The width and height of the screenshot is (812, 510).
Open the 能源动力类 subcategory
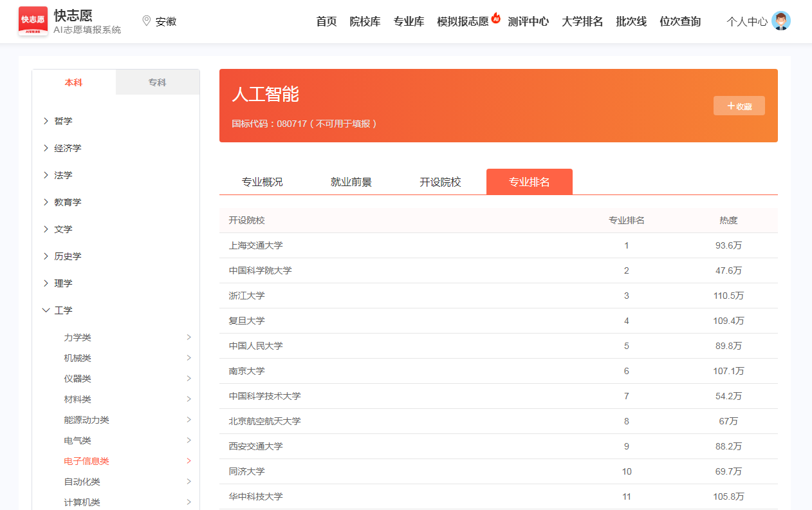pos(127,420)
